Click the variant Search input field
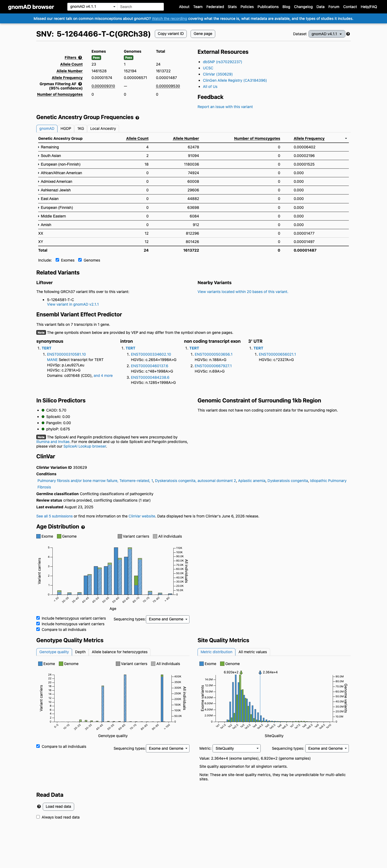 pyautogui.click(x=141, y=6)
